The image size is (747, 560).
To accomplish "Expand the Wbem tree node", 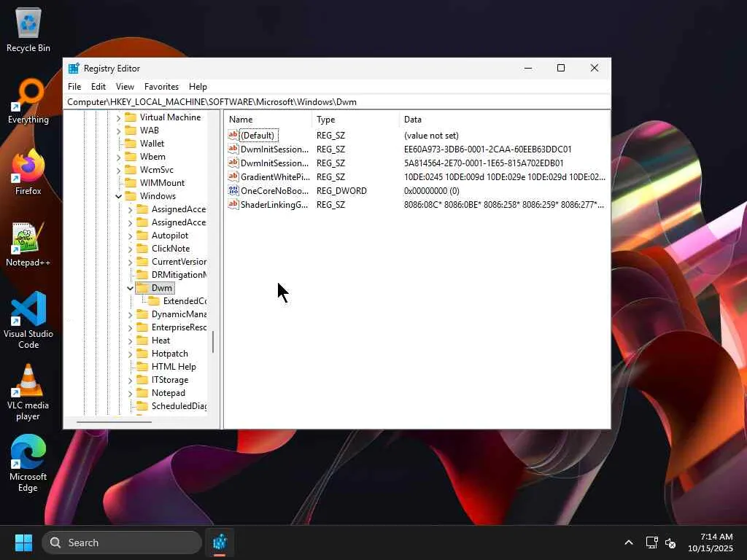I will coord(119,157).
